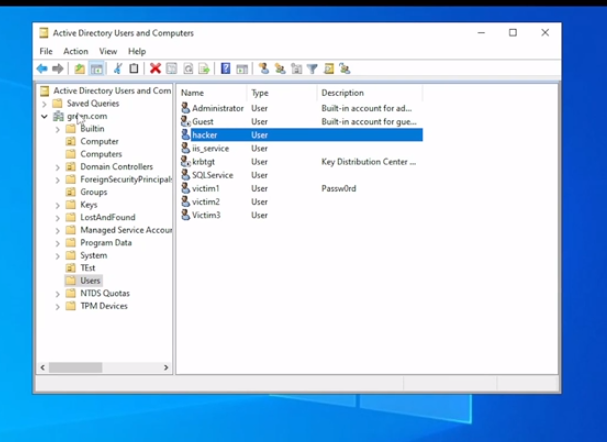Expand Managed Service Accounts node

[x=58, y=231]
